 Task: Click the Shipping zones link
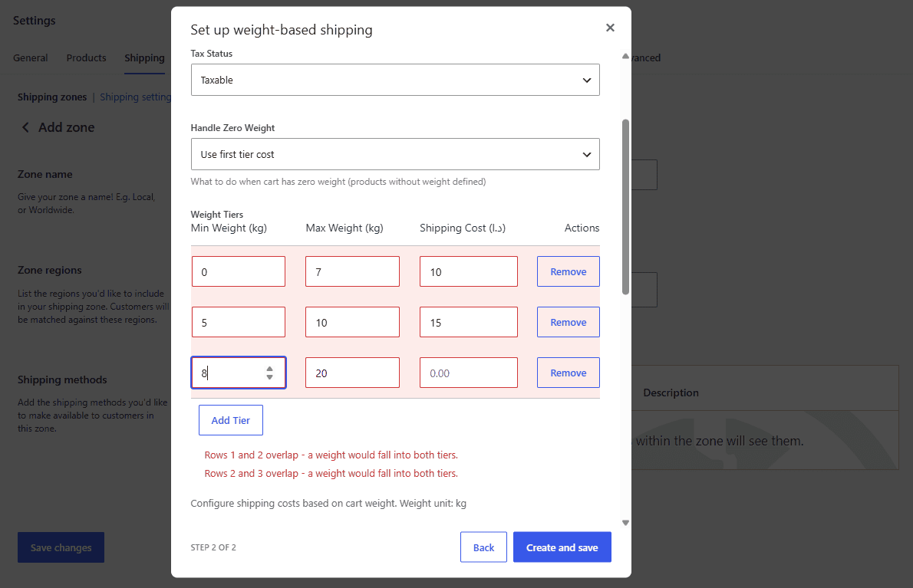(52, 97)
